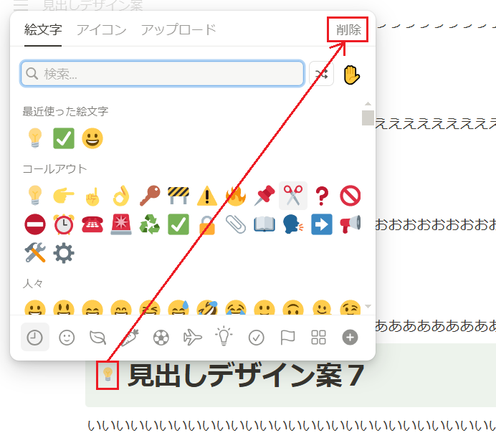Jump to recent emojis clock category

[x=35, y=338]
